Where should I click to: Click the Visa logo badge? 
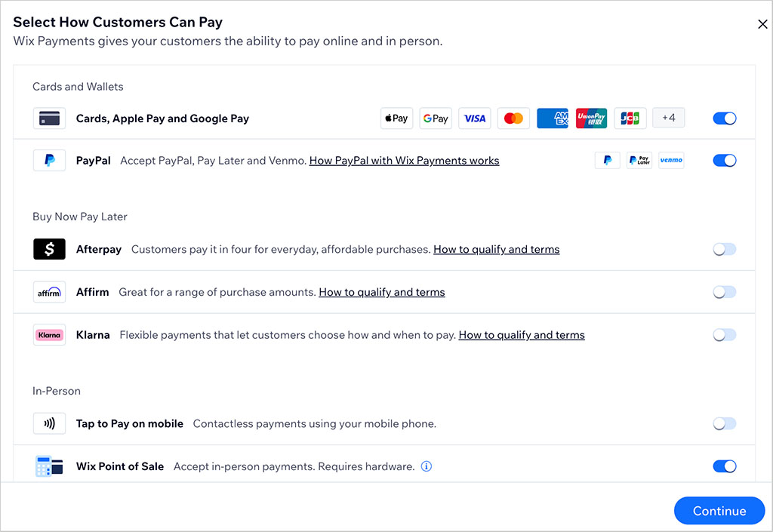click(x=475, y=118)
